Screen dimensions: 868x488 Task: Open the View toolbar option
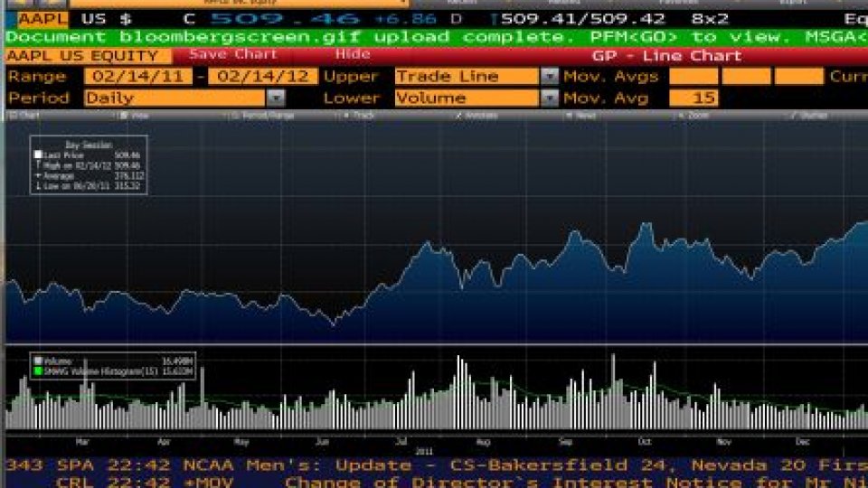[137, 116]
